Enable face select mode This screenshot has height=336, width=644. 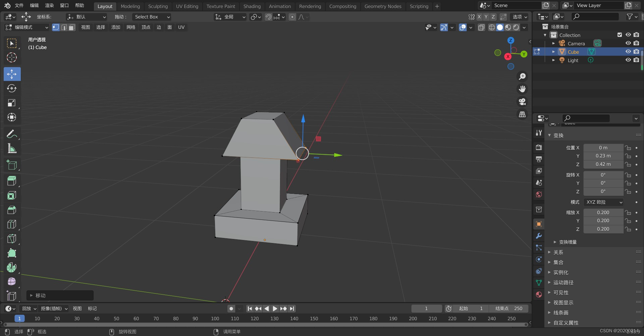point(72,27)
